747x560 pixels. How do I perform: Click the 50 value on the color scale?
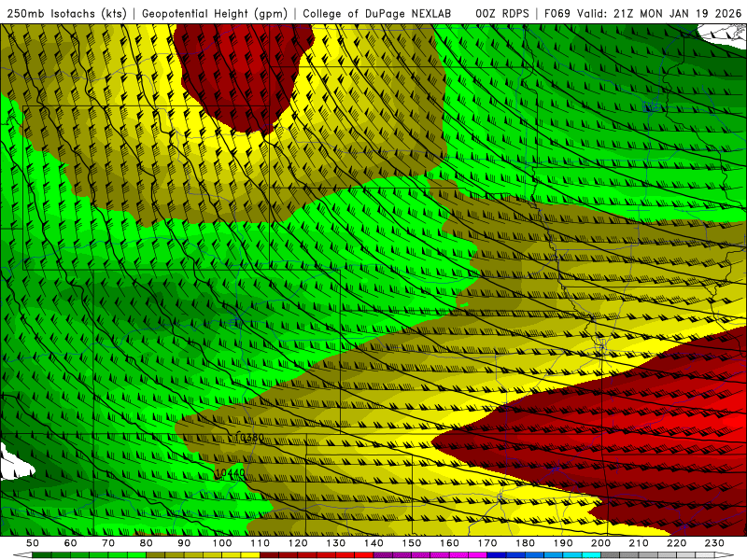33,543
